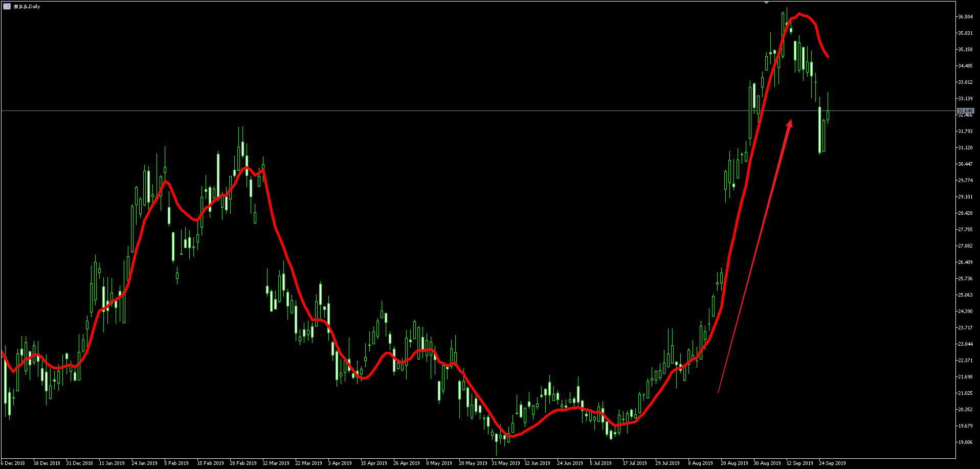Screen dimensions: 980x469
Task: Click the 20.352 price scale label
Action: [965, 410]
